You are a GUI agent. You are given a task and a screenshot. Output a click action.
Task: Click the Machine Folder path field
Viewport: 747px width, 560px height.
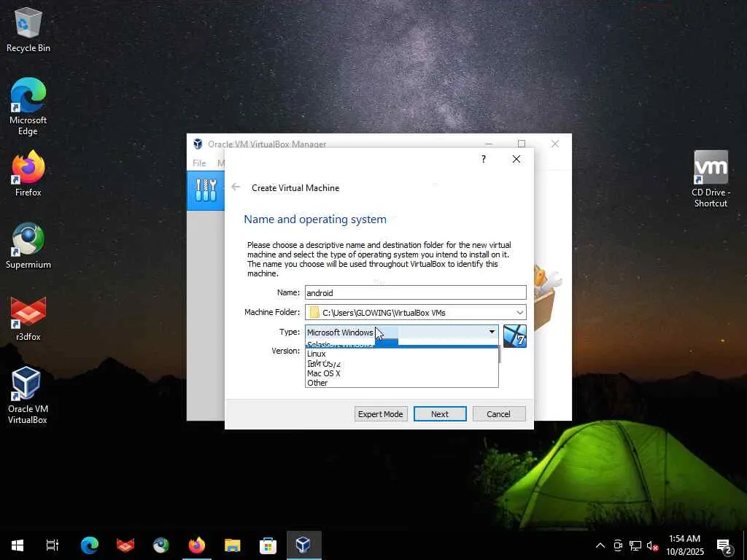point(415,312)
